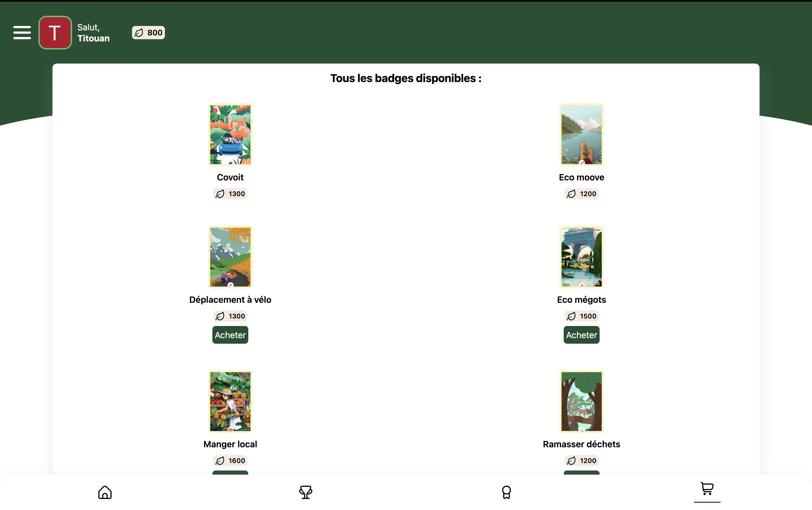Click the Eco moove badge image
The height and width of the screenshot is (510, 812).
click(x=581, y=135)
